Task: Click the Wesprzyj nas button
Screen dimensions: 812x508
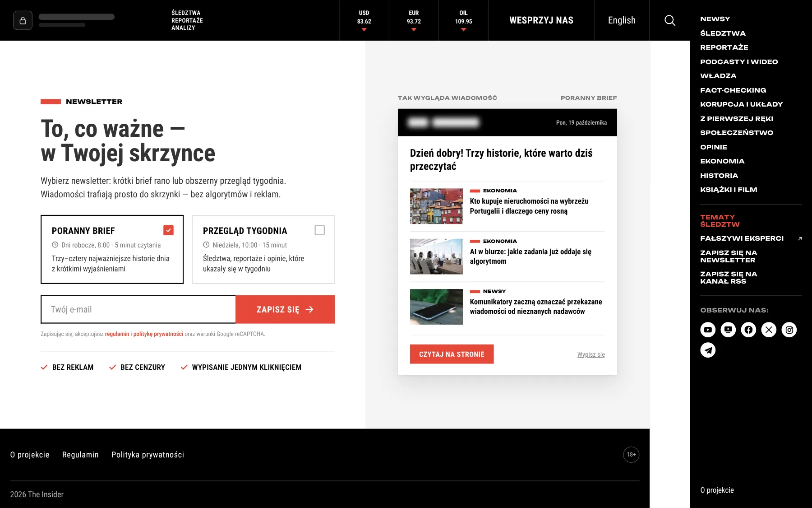Action: 541,20
